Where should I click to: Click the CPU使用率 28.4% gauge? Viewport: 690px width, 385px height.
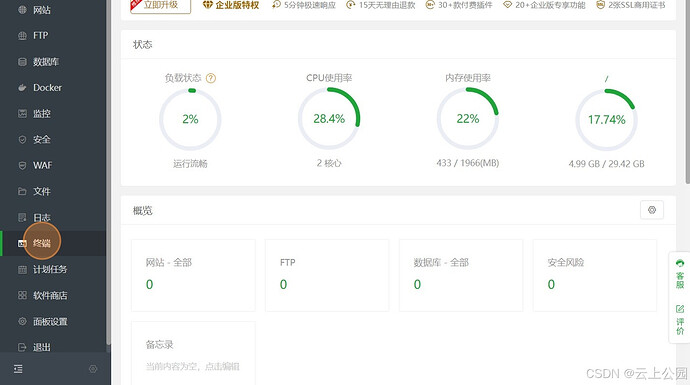tap(329, 119)
